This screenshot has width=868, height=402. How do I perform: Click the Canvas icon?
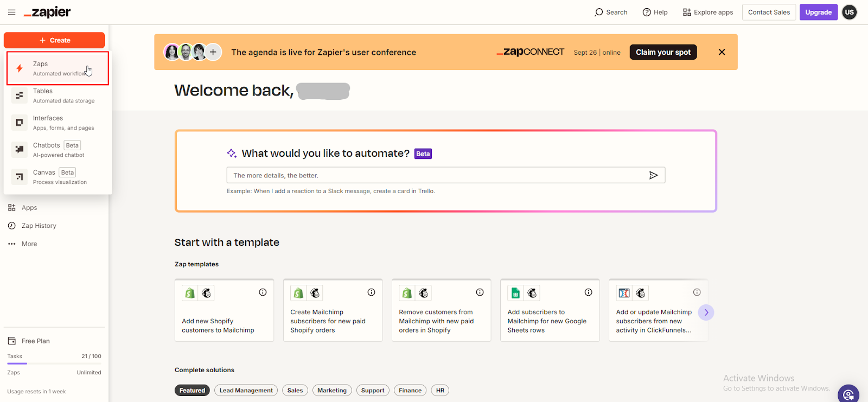(20, 177)
